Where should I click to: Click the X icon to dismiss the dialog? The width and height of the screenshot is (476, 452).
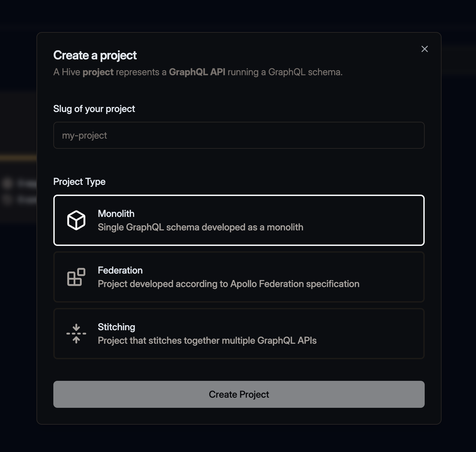coord(424,49)
